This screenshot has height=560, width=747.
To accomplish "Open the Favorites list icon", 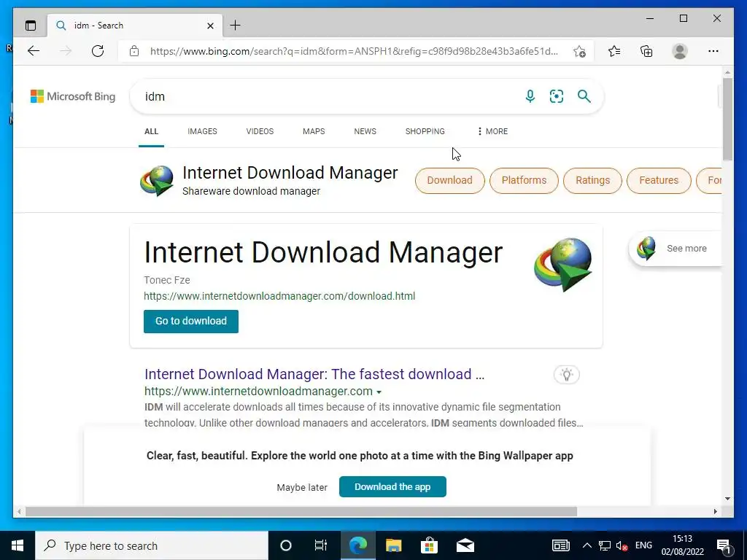I will (614, 51).
